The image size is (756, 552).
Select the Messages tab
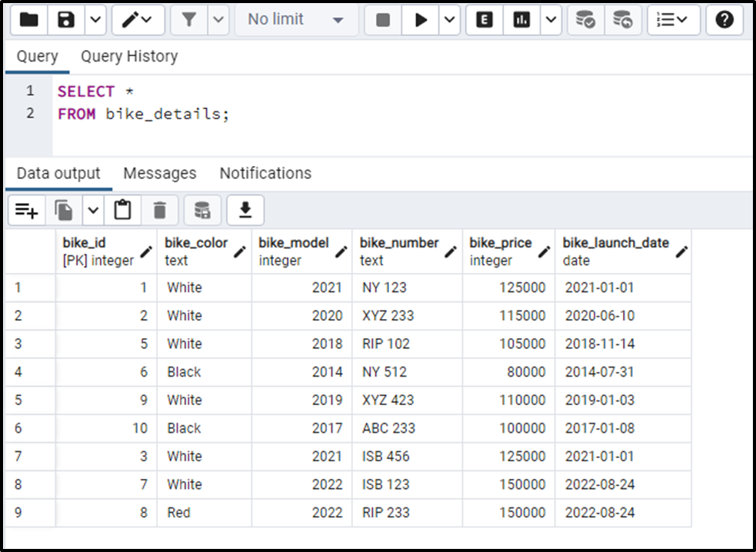point(159,173)
